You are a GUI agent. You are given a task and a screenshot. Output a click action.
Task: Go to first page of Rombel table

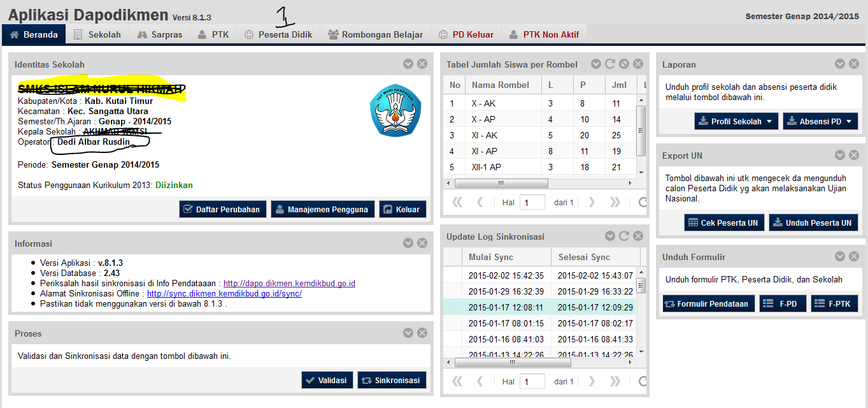tap(457, 202)
